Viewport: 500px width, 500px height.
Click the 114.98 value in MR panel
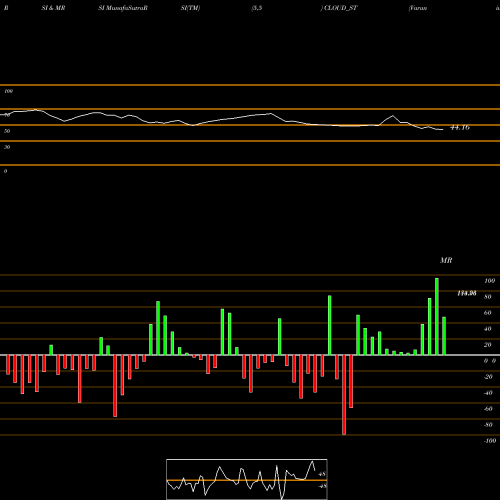pos(467,293)
